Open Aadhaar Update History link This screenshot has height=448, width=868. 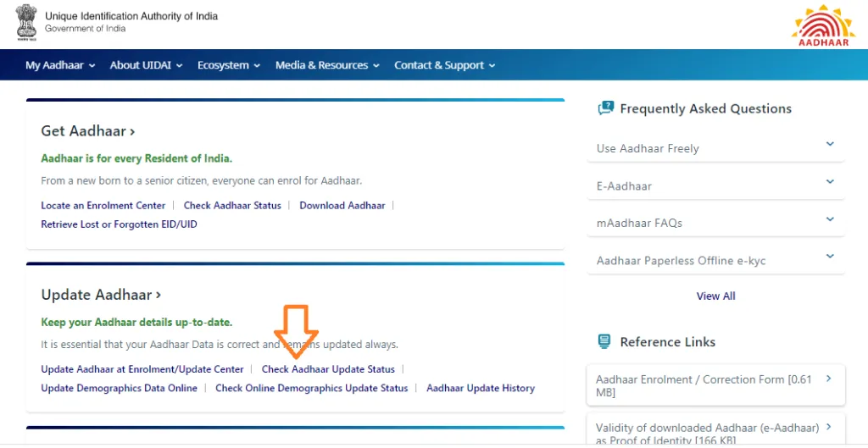coord(480,388)
